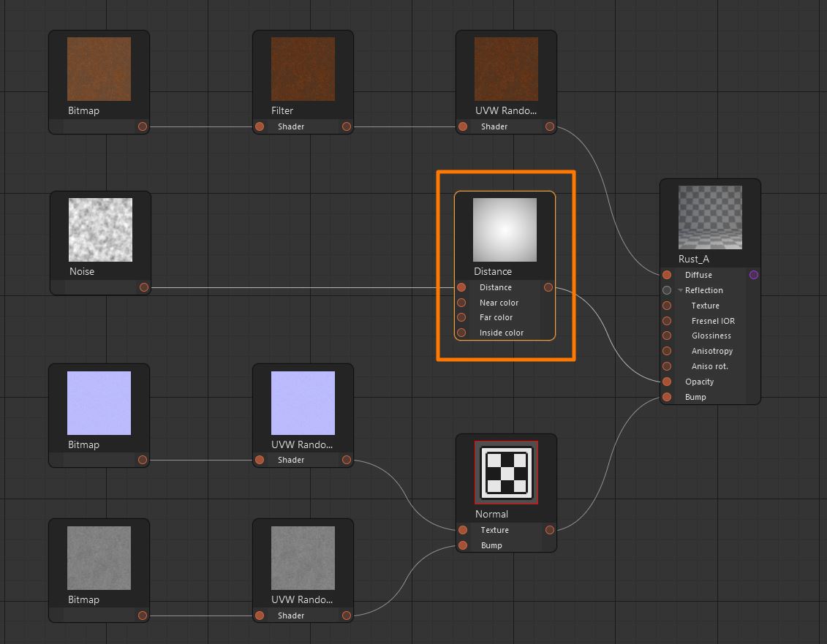This screenshot has height=644, width=827.
Task: Click the Noise node's output port
Action: 144,287
